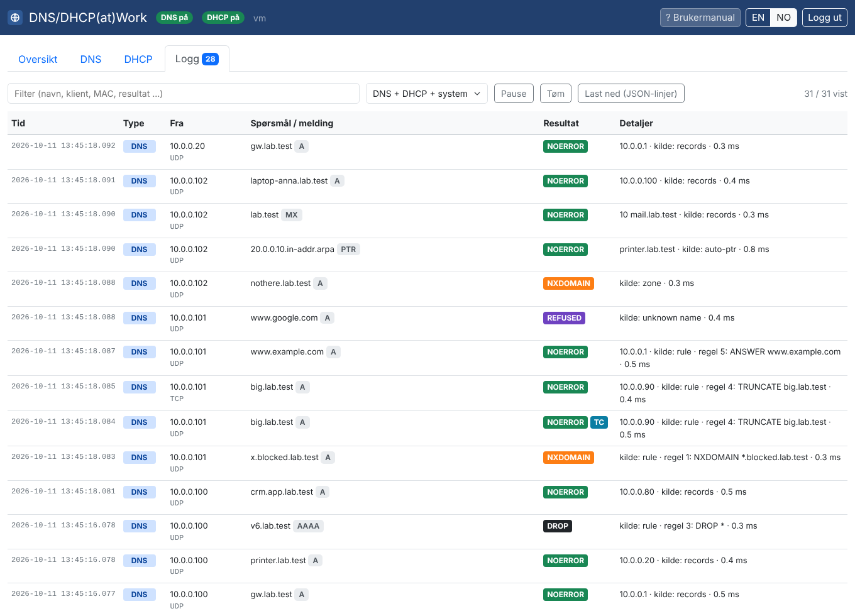This screenshot has height=616, width=855.
Task: Switch to the DHCP tab
Action: (138, 59)
